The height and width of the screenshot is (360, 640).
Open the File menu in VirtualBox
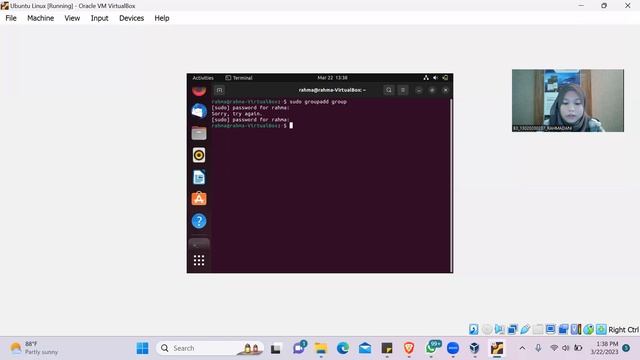coord(11,18)
